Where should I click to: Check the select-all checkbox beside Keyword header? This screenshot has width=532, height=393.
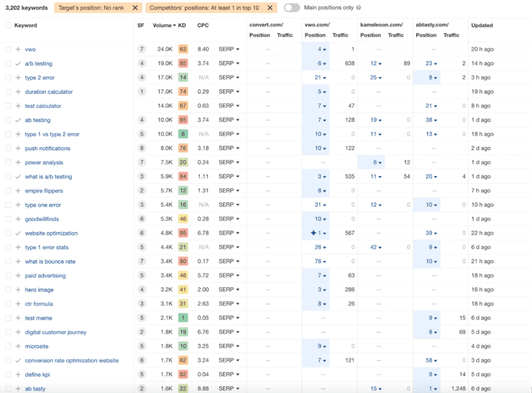[8, 25]
